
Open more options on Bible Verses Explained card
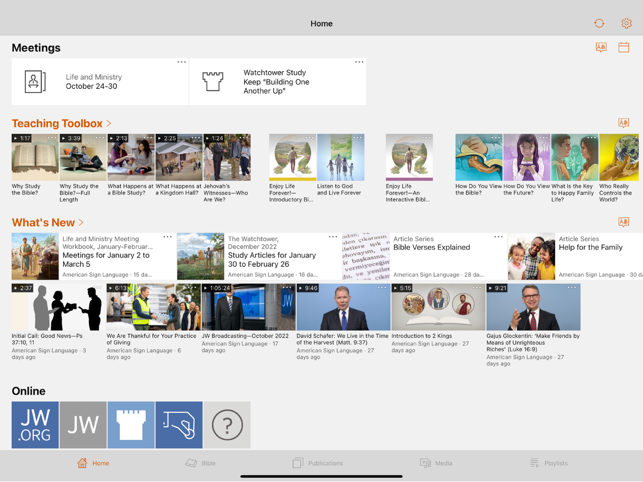(498, 237)
